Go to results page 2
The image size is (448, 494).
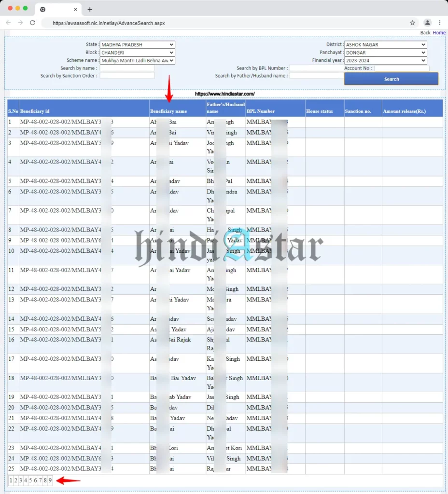(16, 480)
